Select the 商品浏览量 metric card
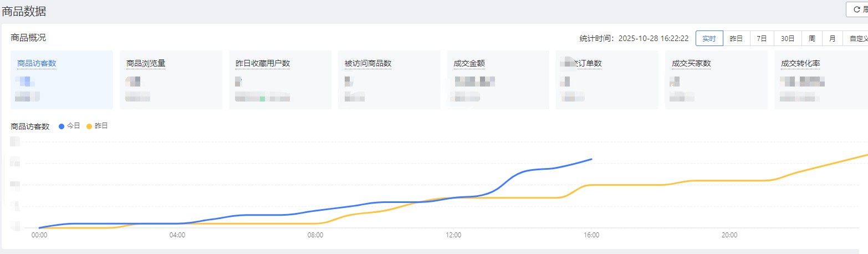This screenshot has width=868, height=254. point(171,80)
